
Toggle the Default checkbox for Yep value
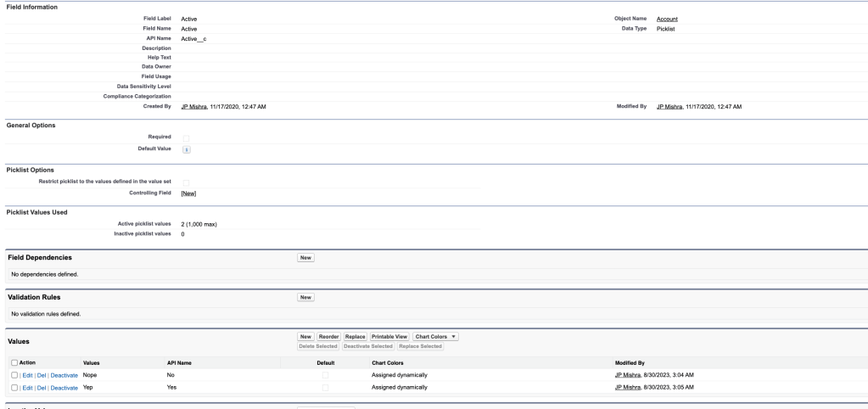[x=325, y=388]
